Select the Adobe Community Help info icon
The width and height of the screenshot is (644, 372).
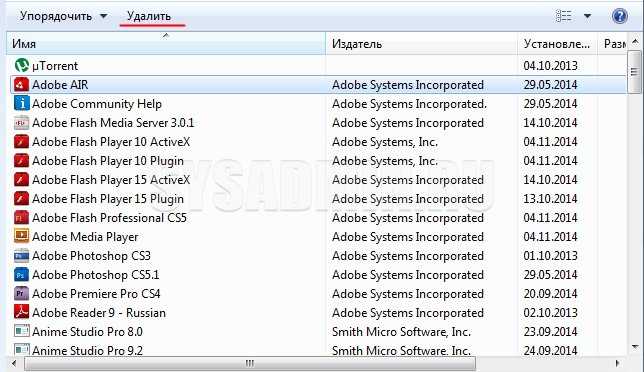[21, 103]
